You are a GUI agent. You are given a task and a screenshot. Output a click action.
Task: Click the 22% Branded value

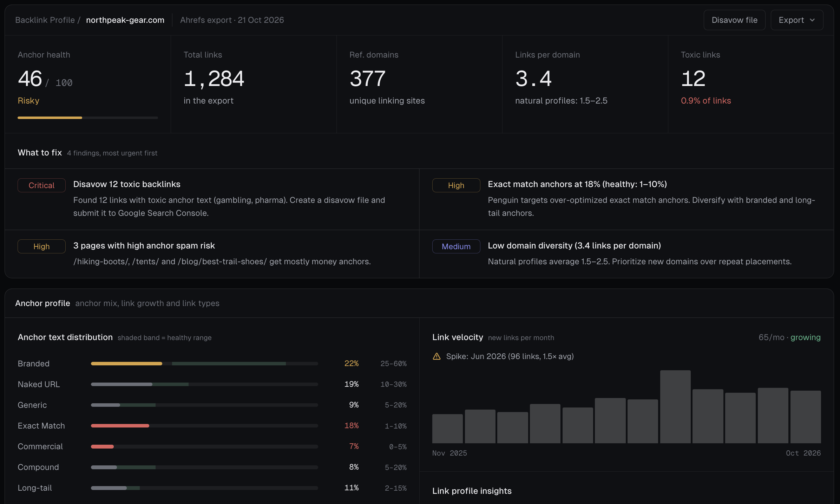tap(352, 363)
